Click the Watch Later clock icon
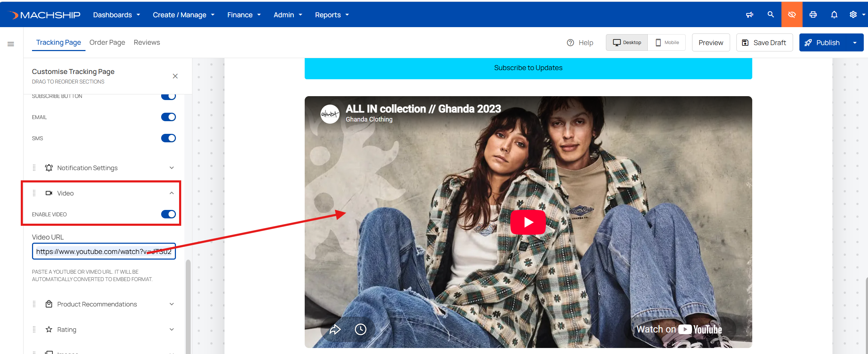This screenshot has height=354, width=868. click(x=361, y=329)
